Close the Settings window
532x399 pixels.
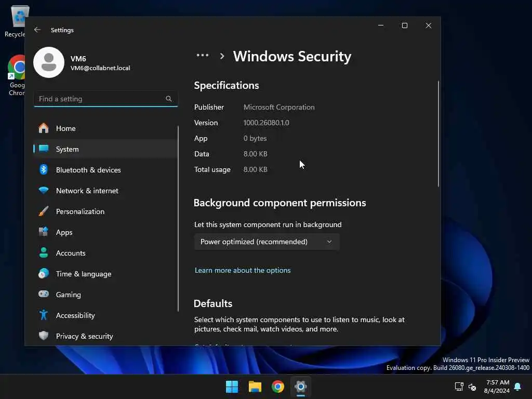click(428, 25)
